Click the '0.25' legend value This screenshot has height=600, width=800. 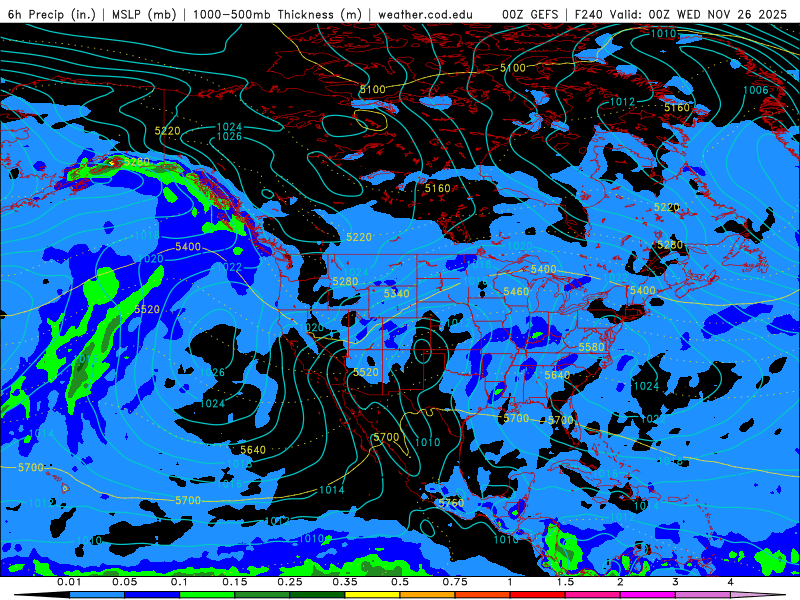(x=290, y=582)
